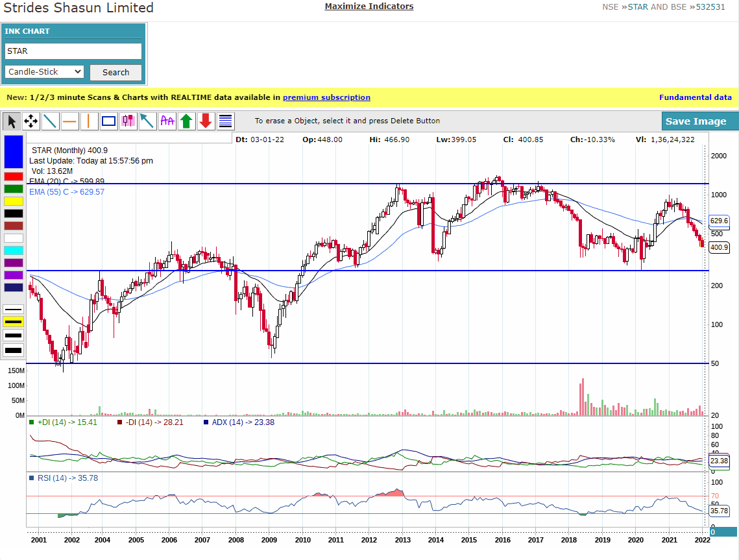The height and width of the screenshot is (560, 739).
Task: Select the diagonal trend line tool
Action: tap(50, 121)
